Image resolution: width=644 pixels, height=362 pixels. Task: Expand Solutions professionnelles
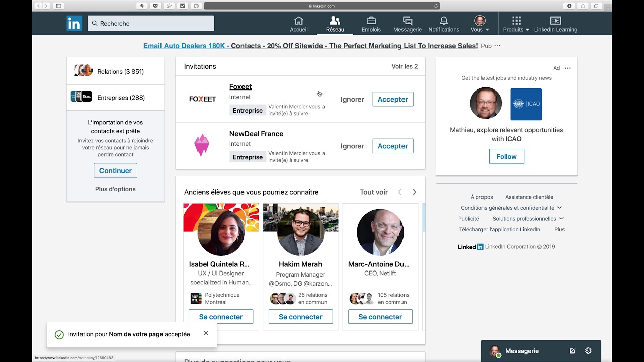click(528, 219)
